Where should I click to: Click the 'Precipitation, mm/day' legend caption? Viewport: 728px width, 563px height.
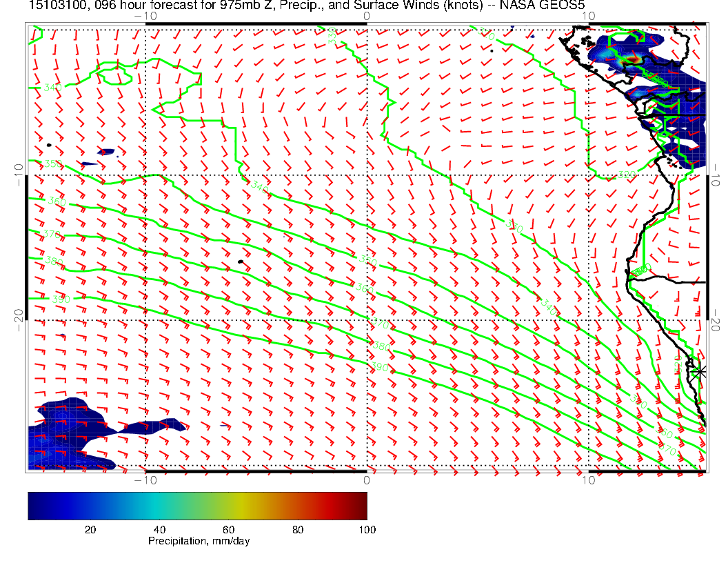[199, 542]
